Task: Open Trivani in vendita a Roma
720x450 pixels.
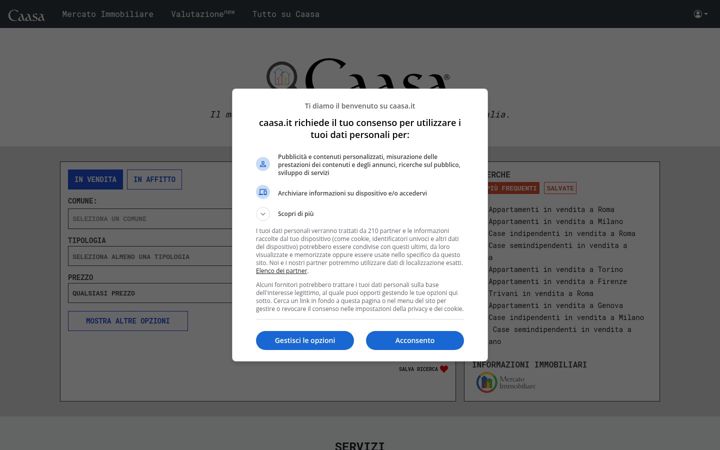Action: (x=541, y=293)
